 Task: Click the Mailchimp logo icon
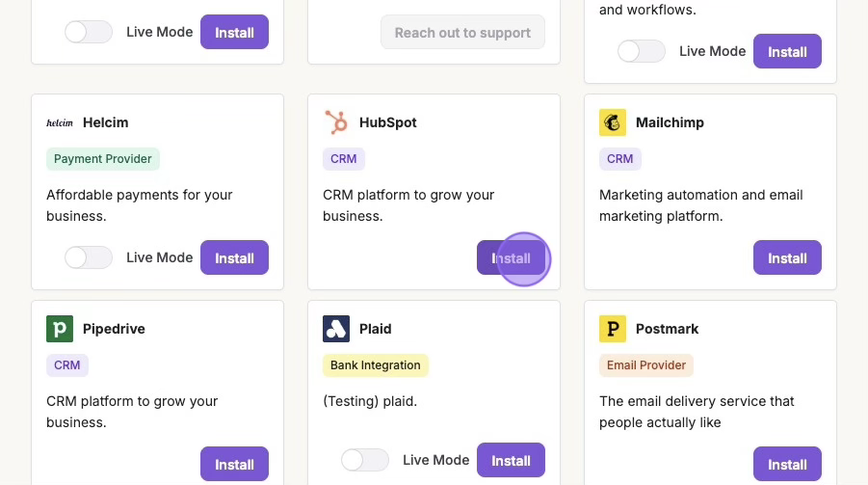click(x=613, y=122)
